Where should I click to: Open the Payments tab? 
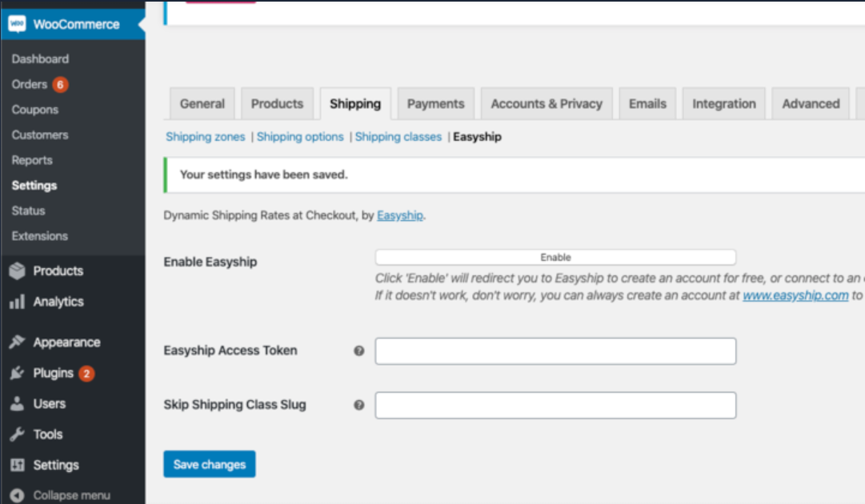(436, 103)
